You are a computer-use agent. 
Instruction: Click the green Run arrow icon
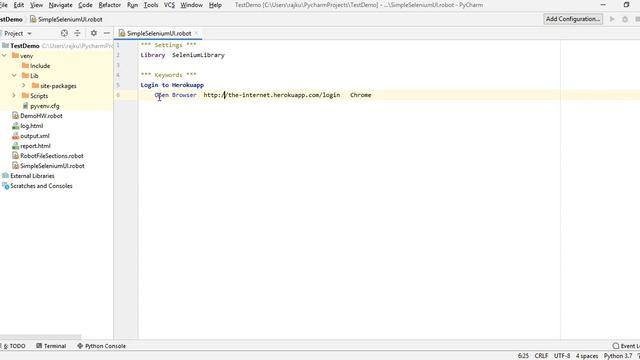612,19
